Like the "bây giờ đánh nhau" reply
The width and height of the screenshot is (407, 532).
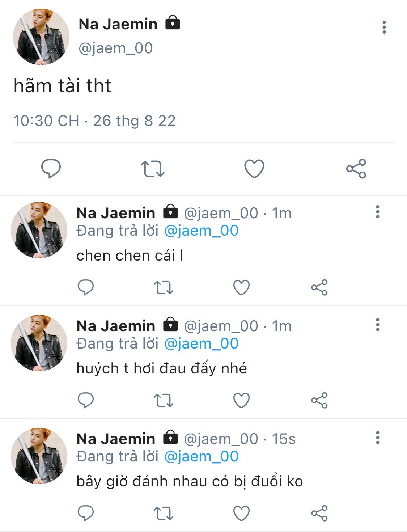pos(241,514)
